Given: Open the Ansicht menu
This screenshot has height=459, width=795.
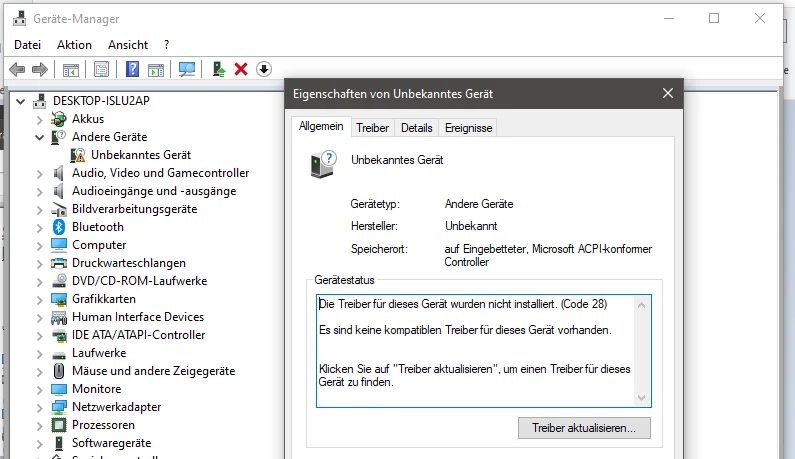Looking at the screenshot, I should click(128, 45).
